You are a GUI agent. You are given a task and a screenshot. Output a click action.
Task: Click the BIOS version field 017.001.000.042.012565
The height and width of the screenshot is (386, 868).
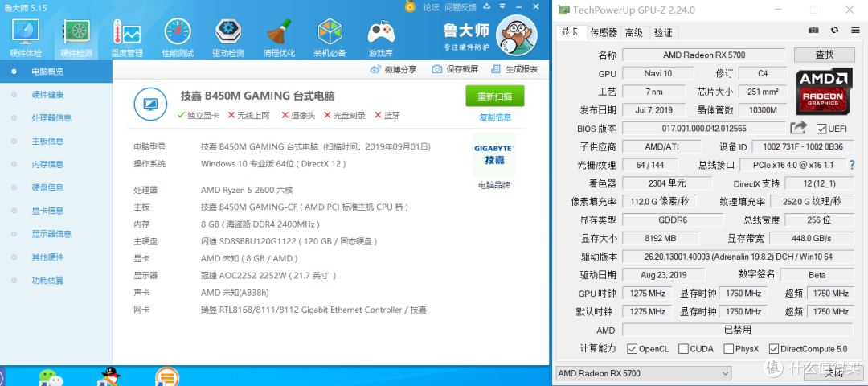[703, 129]
